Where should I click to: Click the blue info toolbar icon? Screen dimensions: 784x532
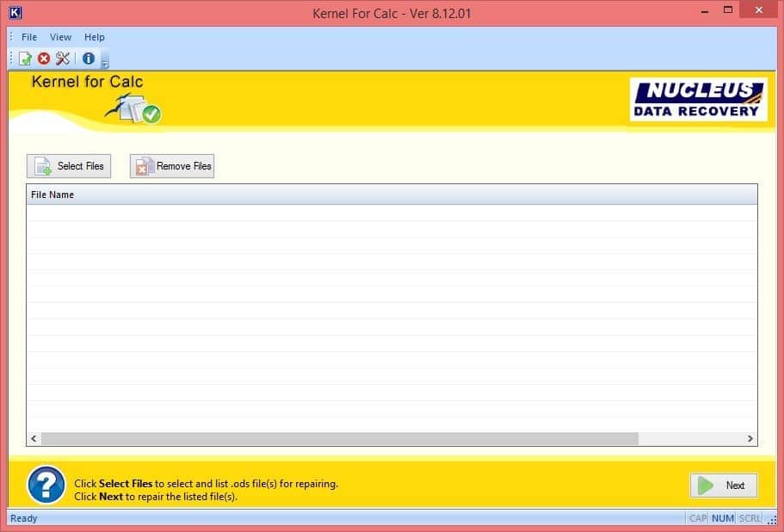(89, 59)
